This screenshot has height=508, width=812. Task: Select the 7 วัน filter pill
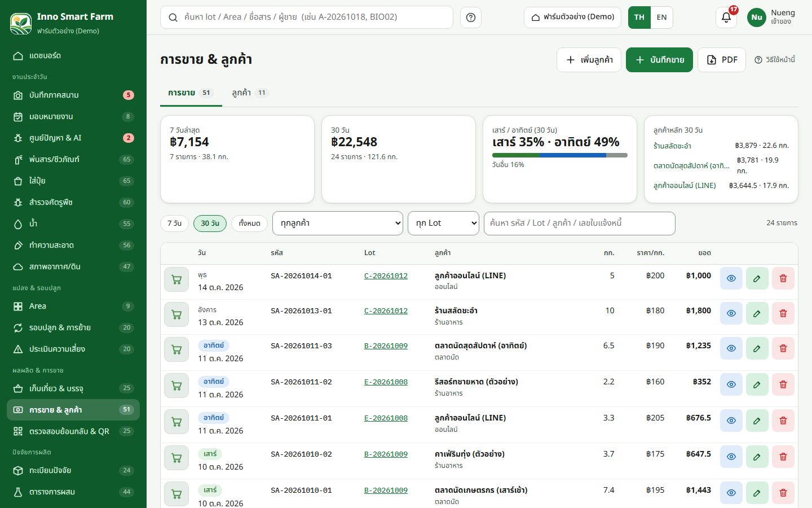point(174,224)
